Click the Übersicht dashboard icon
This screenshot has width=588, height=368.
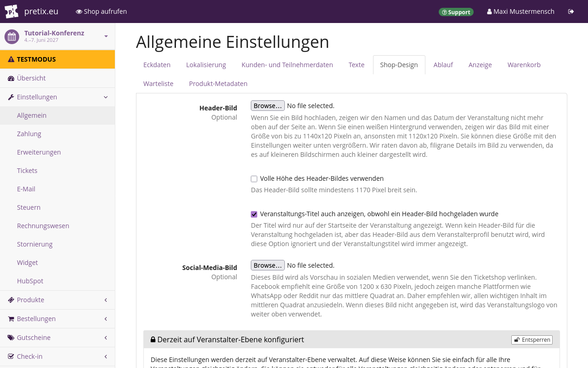pos(11,78)
